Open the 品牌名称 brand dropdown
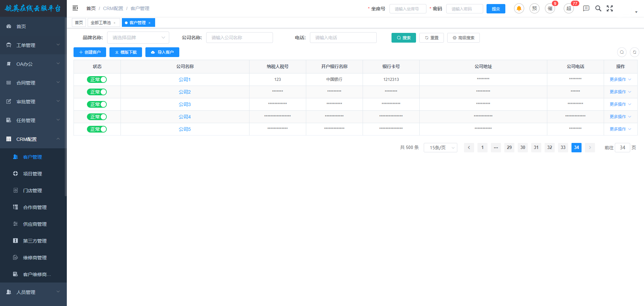The width and height of the screenshot is (644, 306). click(138, 38)
